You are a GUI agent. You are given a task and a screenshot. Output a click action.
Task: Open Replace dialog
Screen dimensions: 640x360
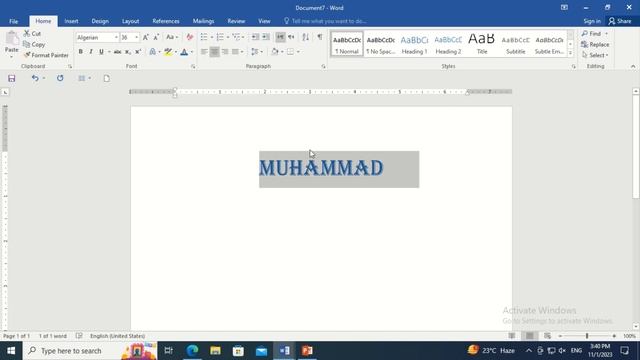click(595, 44)
